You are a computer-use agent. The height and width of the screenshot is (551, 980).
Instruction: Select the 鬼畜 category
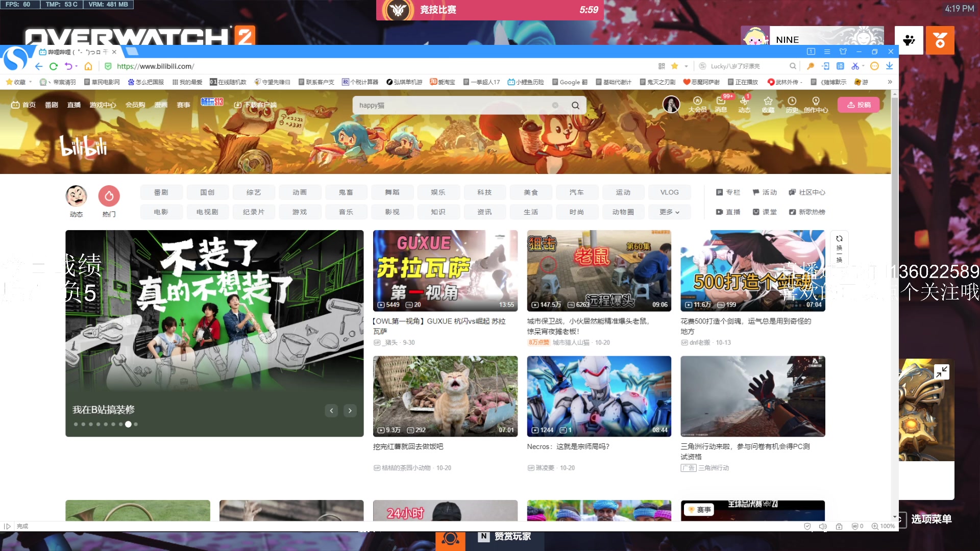click(x=346, y=192)
